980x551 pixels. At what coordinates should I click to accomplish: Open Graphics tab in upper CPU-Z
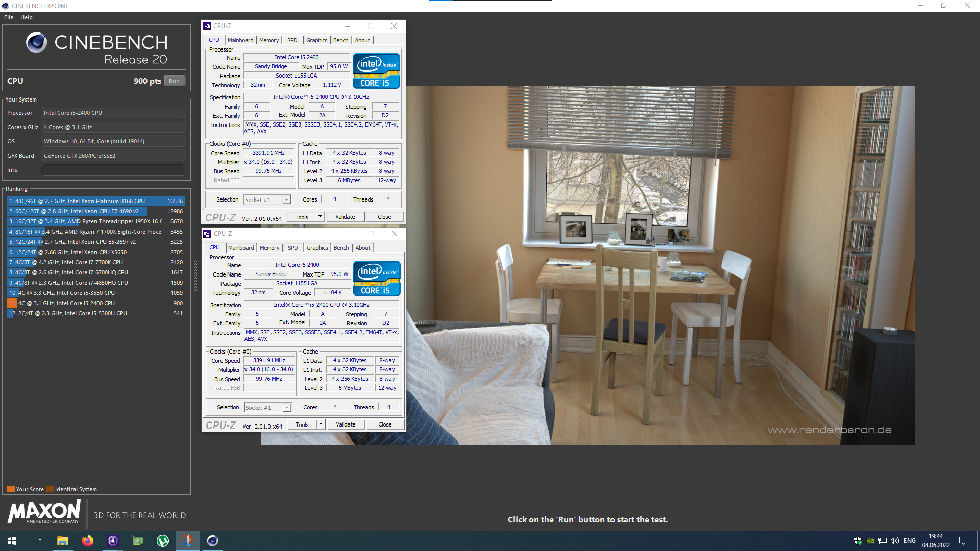tap(317, 40)
